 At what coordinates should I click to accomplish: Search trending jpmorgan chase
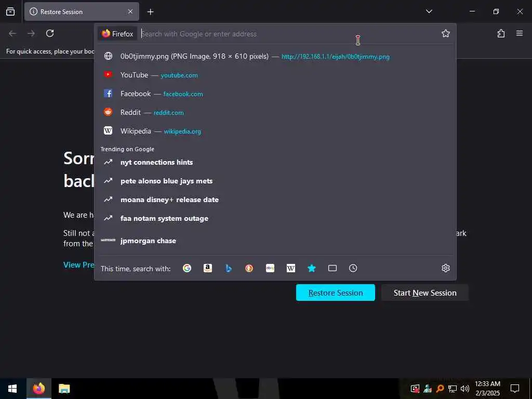pyautogui.click(x=275, y=241)
